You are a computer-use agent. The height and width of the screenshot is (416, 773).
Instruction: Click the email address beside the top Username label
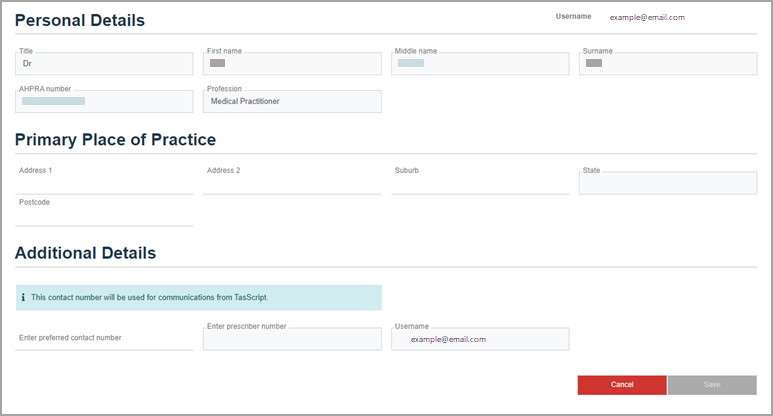647,17
